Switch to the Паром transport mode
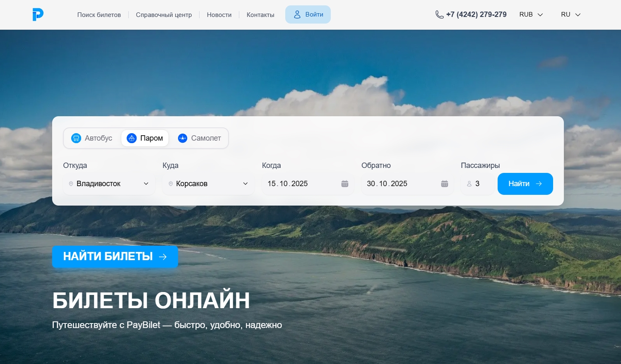 point(145,138)
